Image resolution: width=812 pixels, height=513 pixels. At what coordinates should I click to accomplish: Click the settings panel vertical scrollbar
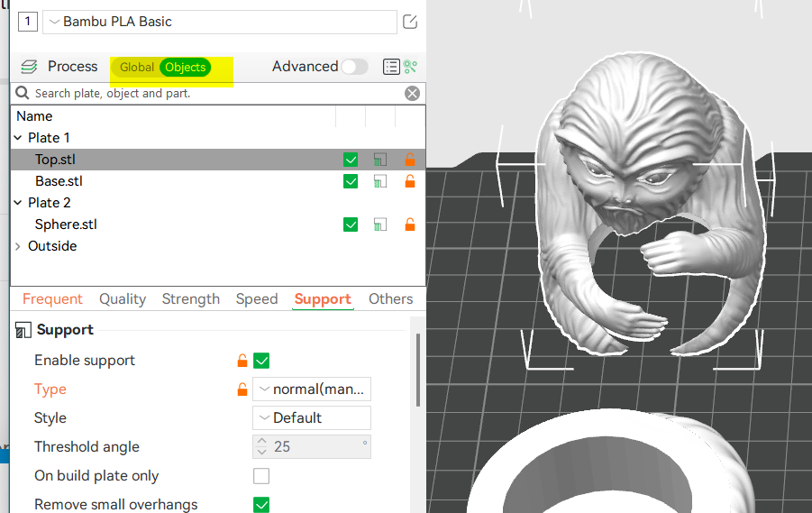click(x=418, y=371)
